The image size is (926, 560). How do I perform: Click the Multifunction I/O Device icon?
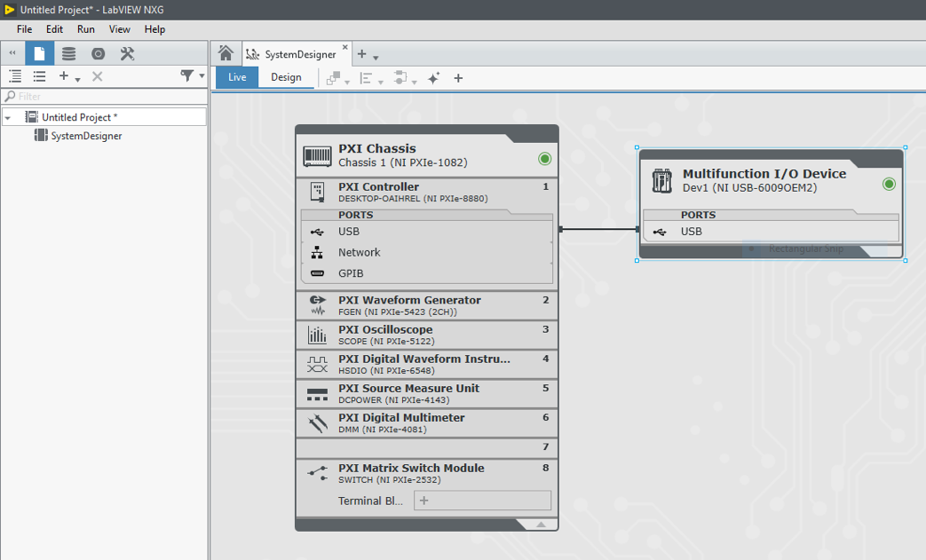661,180
